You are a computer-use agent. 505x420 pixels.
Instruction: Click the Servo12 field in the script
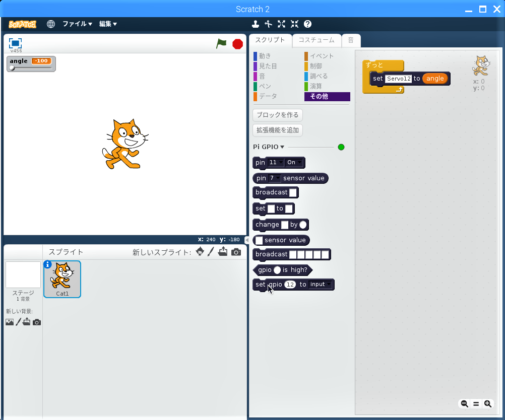click(x=398, y=79)
